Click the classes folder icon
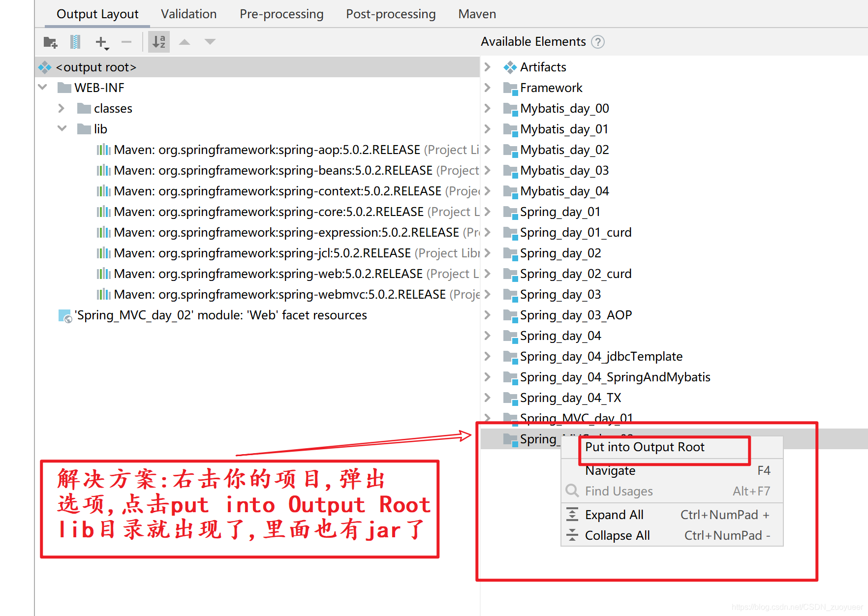The image size is (868, 616). [84, 109]
